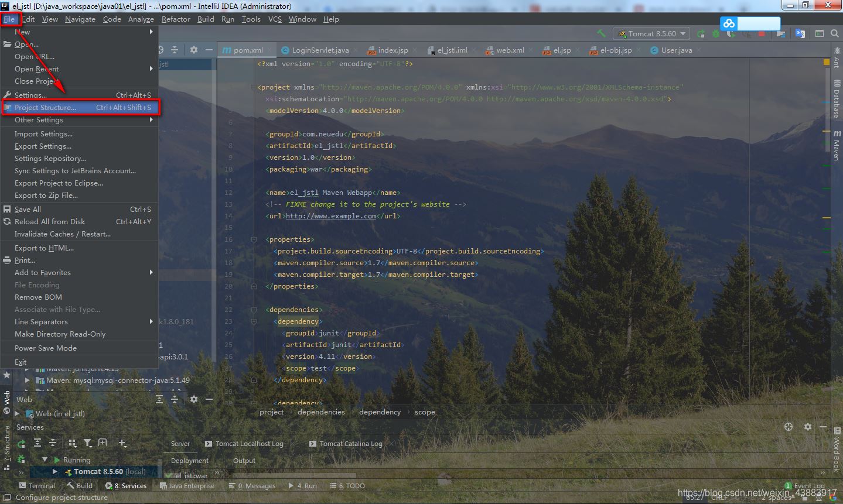This screenshot has width=843, height=504.
Task: Expand the Maven mysql-connector-java library node
Action: [27, 380]
